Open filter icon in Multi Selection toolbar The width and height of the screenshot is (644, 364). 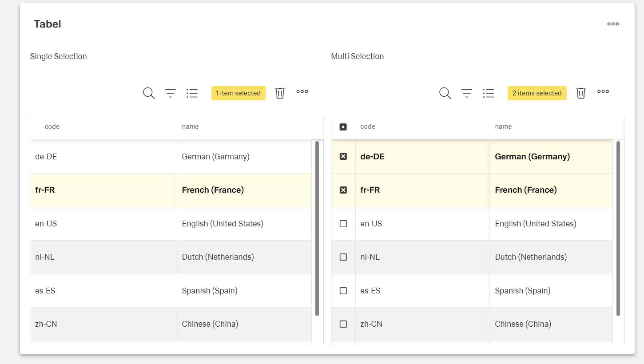(x=467, y=93)
